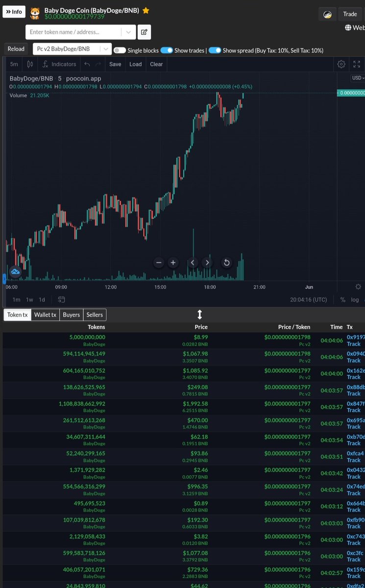The image size is (365, 588).
Task: Click the Trade button
Action: tap(350, 14)
